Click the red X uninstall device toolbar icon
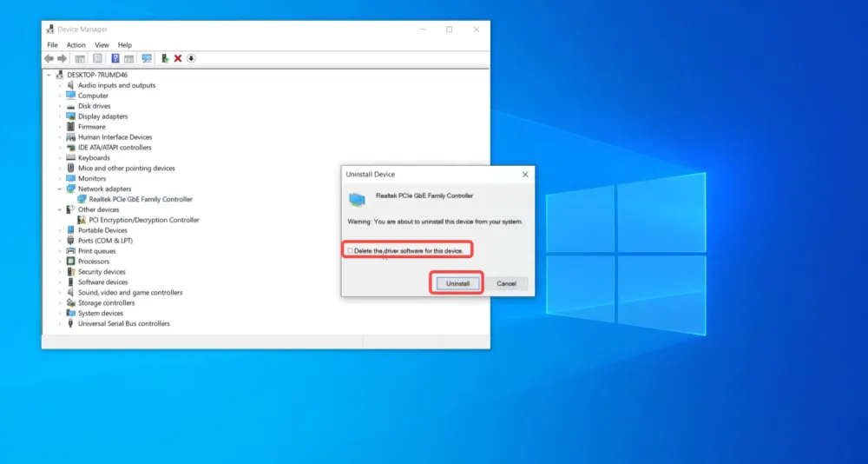This screenshot has height=464, width=868. pyautogui.click(x=178, y=58)
